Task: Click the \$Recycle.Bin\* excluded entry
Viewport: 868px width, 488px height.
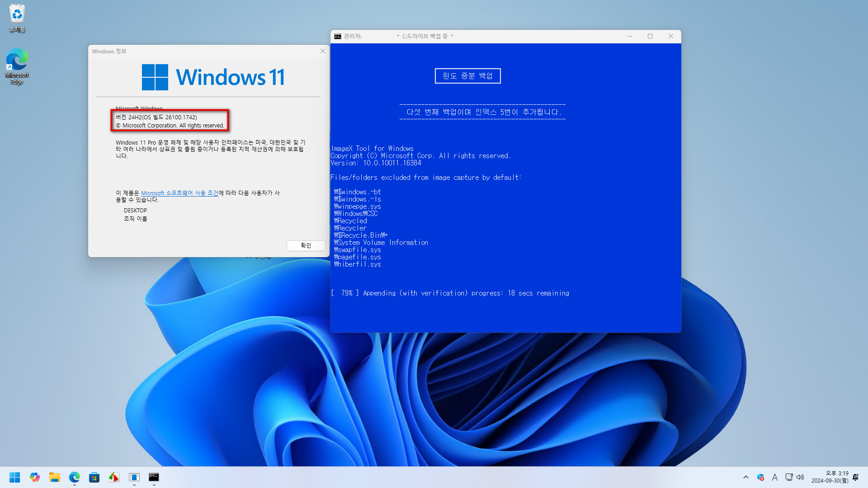Action: pyautogui.click(x=361, y=235)
